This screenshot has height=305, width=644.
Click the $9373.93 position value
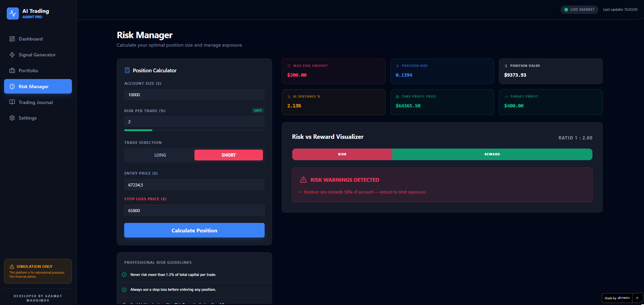(x=515, y=75)
